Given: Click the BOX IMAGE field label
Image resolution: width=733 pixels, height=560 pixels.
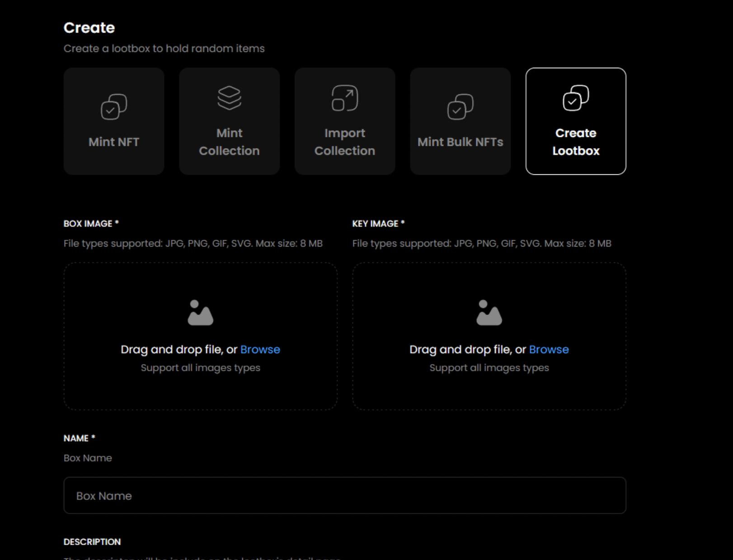Looking at the screenshot, I should 91,224.
